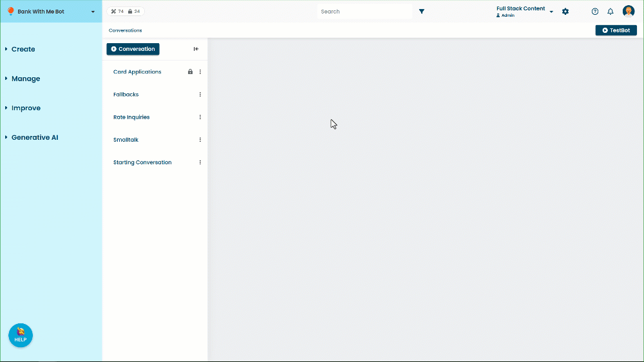Open the notifications bell

coord(611,12)
